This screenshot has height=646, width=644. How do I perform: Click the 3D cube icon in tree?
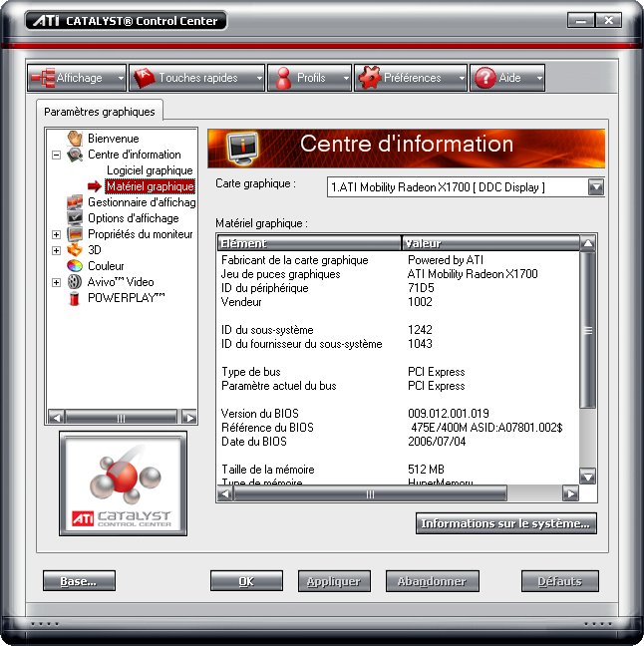pyautogui.click(x=74, y=250)
